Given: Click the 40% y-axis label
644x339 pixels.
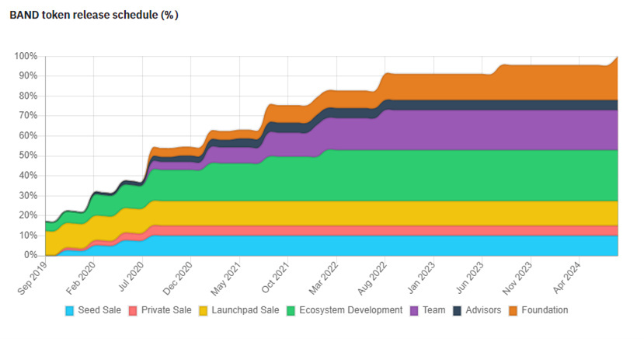Looking at the screenshot, I should coord(28,176).
